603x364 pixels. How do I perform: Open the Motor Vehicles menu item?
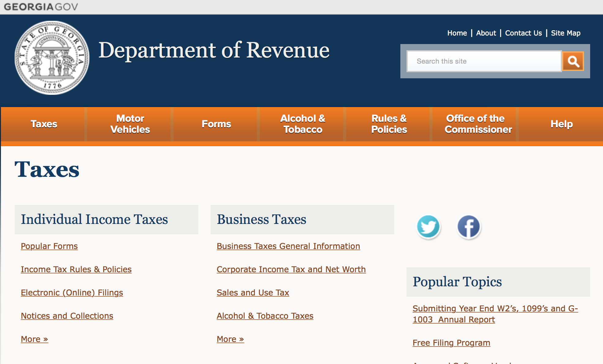(x=130, y=124)
